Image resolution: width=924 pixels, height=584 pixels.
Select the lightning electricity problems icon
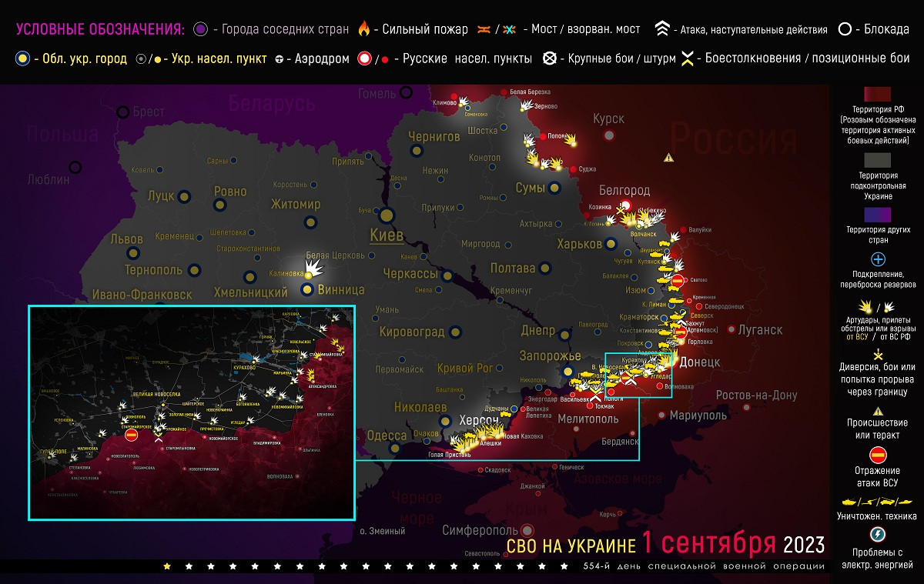pyautogui.click(x=878, y=535)
